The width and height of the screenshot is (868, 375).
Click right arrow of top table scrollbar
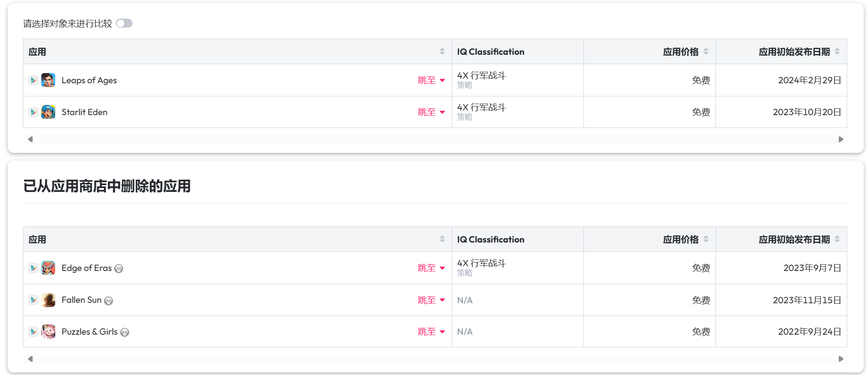(841, 139)
